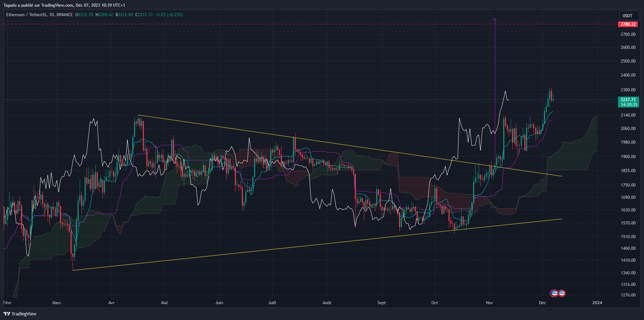Click the 2024 label on the time axis

[x=597, y=302]
